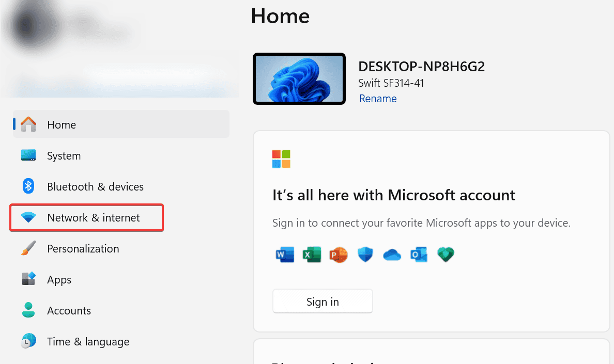Switch to the Accounts section
The width and height of the screenshot is (614, 364).
click(70, 310)
